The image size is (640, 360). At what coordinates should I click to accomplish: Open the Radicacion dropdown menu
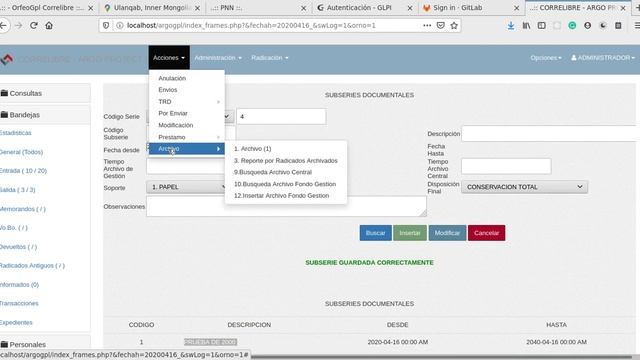[270, 58]
